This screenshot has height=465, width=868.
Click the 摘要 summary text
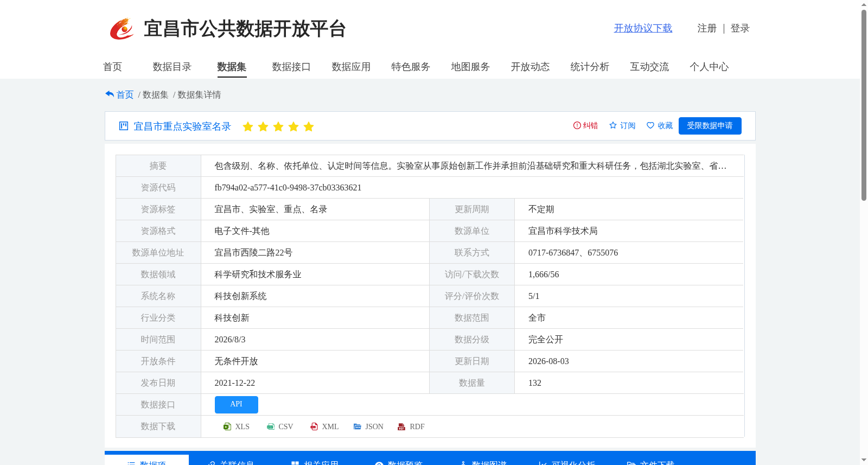pos(470,166)
